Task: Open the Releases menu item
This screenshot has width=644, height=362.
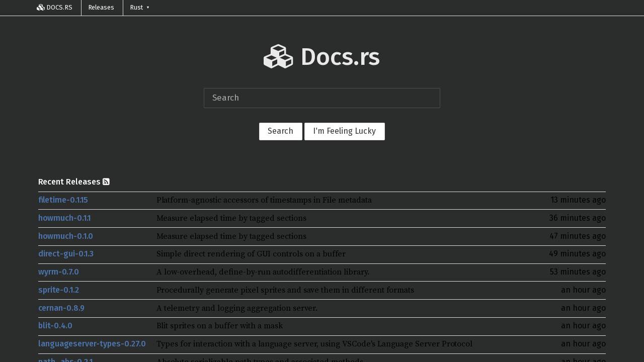Action: pyautogui.click(x=101, y=8)
